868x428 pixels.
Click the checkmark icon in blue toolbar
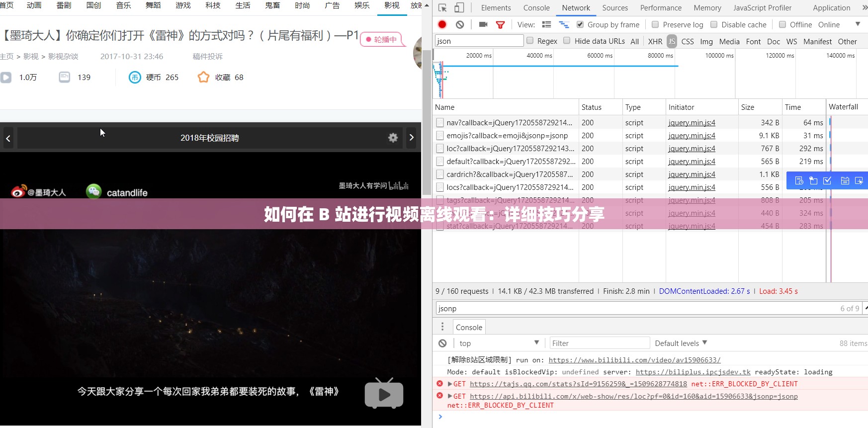click(827, 180)
